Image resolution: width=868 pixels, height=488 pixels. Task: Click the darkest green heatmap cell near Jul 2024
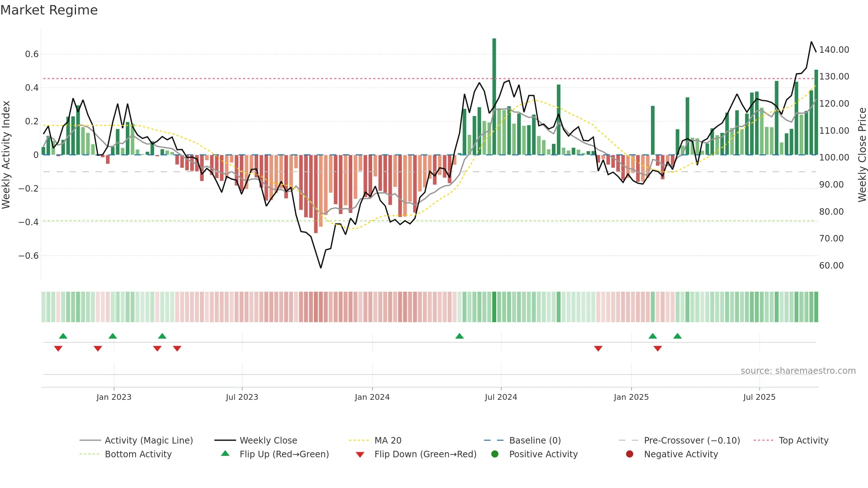coord(494,307)
